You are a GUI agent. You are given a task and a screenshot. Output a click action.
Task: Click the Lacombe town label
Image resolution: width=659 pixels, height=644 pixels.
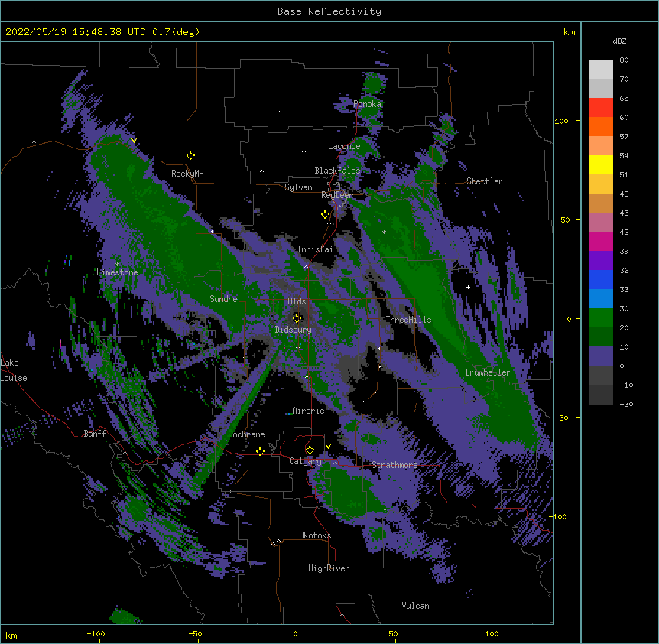point(344,146)
